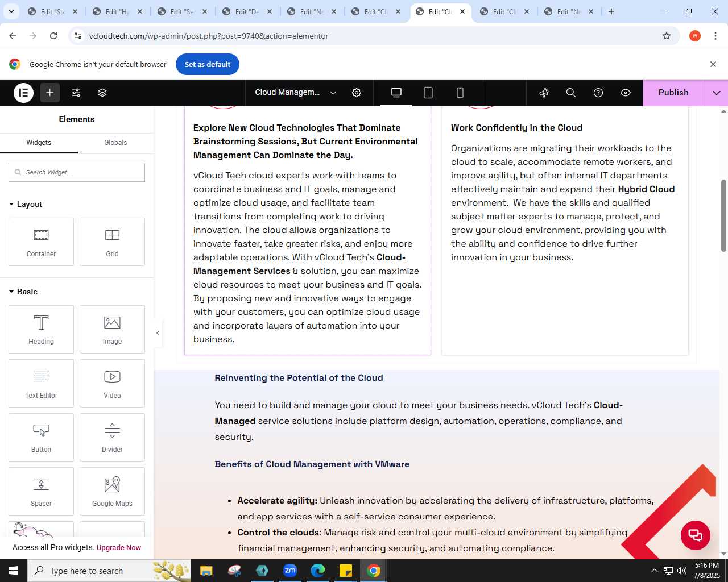This screenshot has width=728, height=582.
Task: Click the address bar URL
Action: (209, 36)
